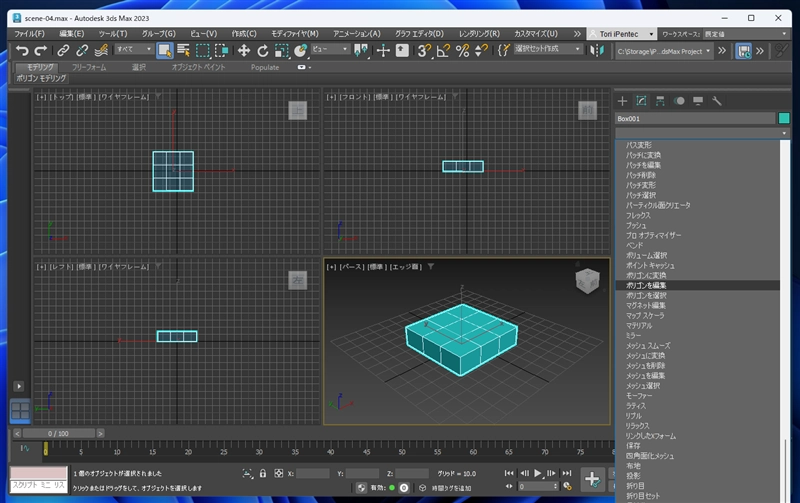Open the reference coordinate system ビュー dropdown
Image resolution: width=800 pixels, height=503 pixels.
pos(330,49)
